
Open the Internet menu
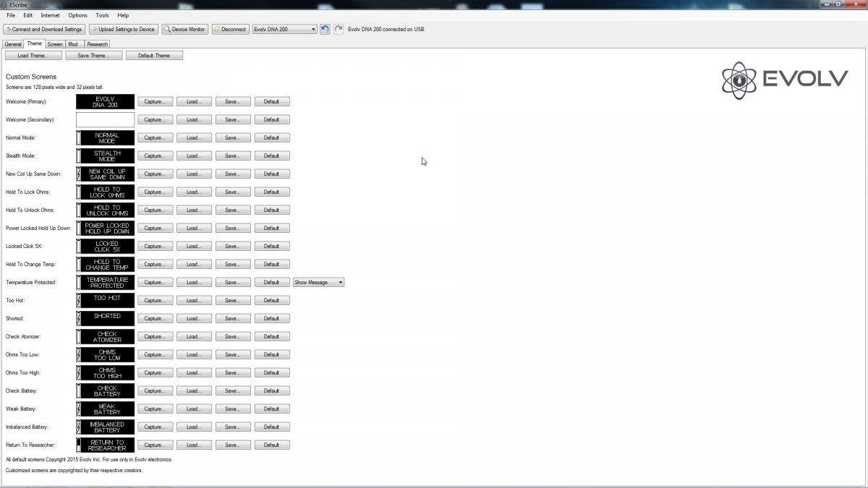coord(51,15)
